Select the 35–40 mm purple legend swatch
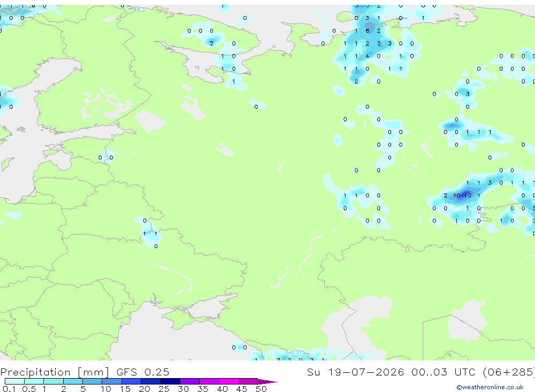Screen dimensions: 535x392 [209, 381]
